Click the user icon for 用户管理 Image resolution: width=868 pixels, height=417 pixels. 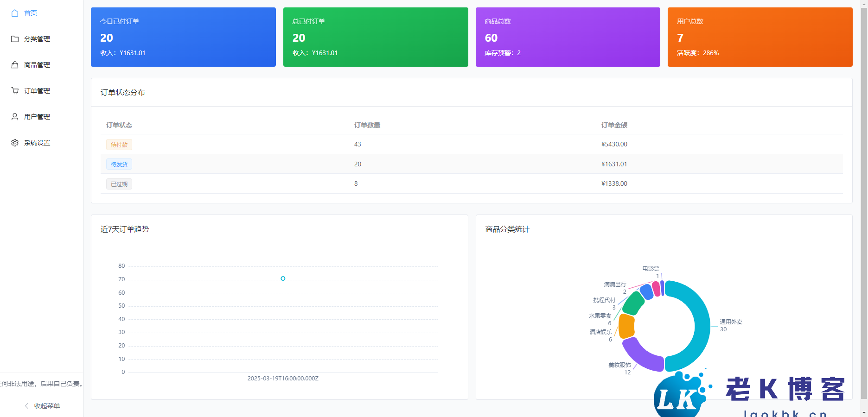(x=15, y=117)
